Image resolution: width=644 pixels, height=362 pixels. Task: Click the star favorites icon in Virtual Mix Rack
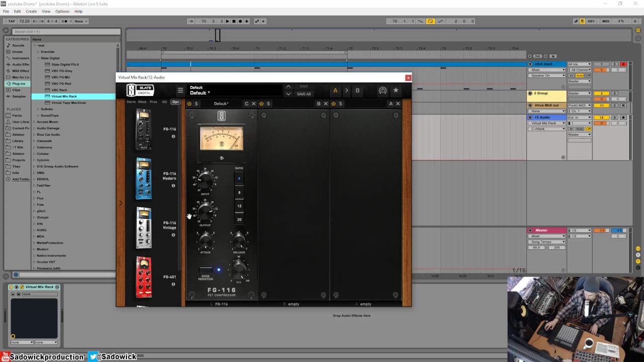[396, 90]
